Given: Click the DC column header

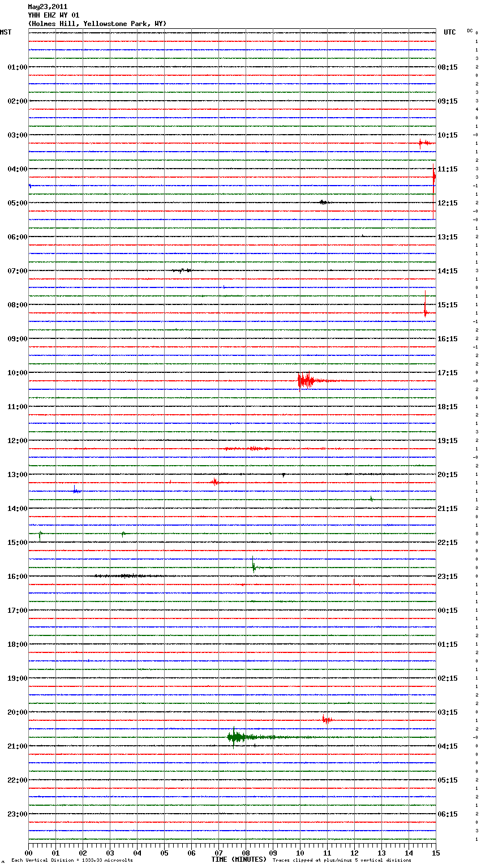Looking at the screenshot, I should click(x=470, y=31).
